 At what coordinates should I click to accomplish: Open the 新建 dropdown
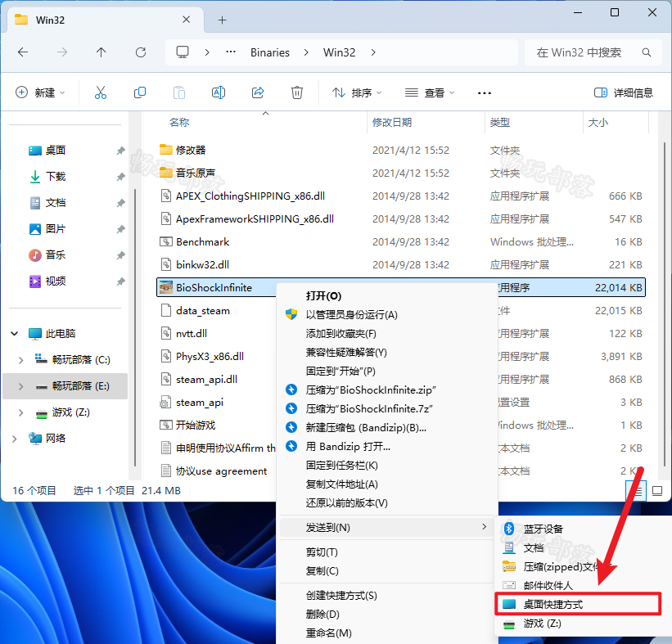pos(40,92)
